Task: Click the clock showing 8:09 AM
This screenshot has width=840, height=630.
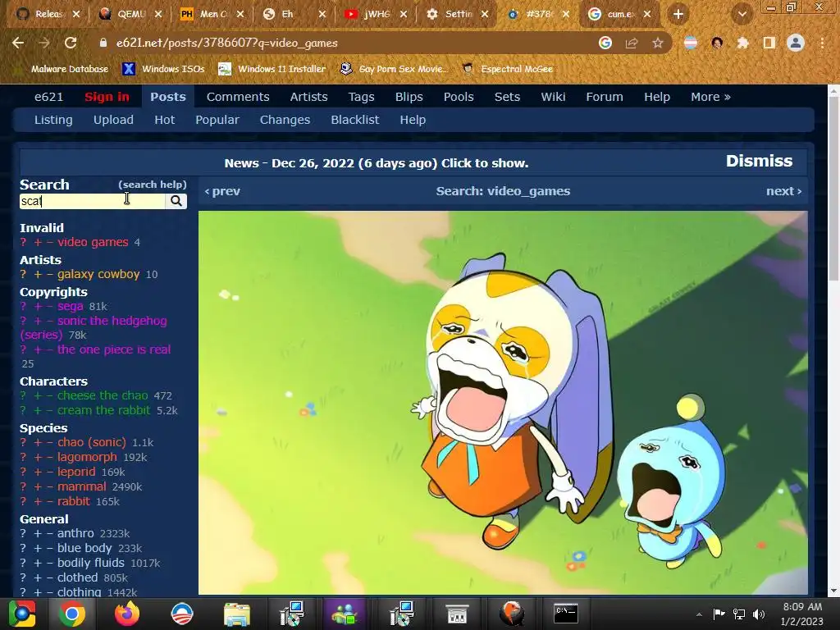Action: (802, 607)
